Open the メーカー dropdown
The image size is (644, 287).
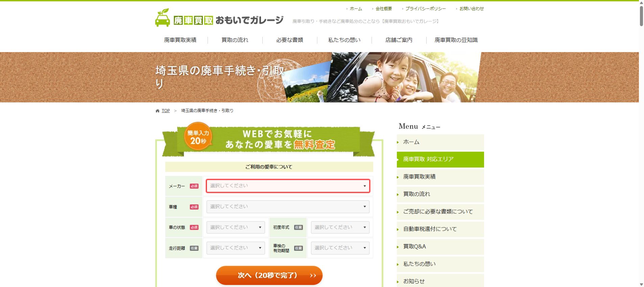[288, 186]
